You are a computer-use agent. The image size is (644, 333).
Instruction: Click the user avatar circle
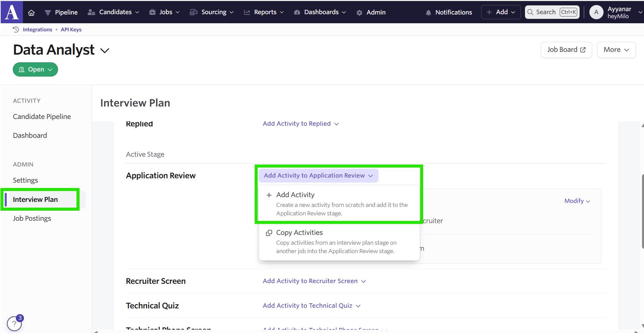(x=596, y=12)
